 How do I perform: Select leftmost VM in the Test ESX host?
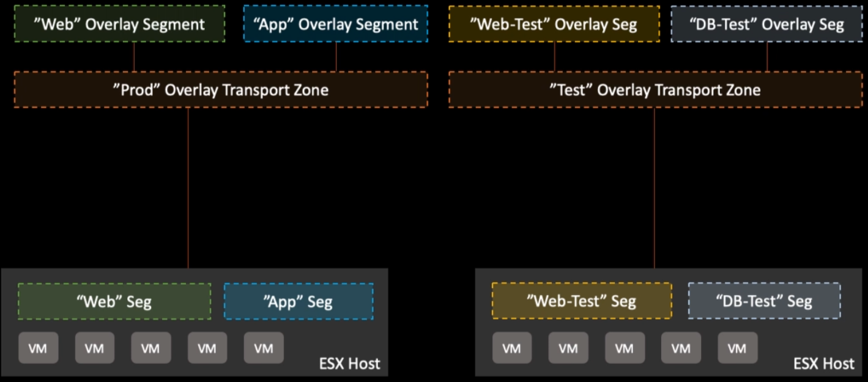pos(511,348)
